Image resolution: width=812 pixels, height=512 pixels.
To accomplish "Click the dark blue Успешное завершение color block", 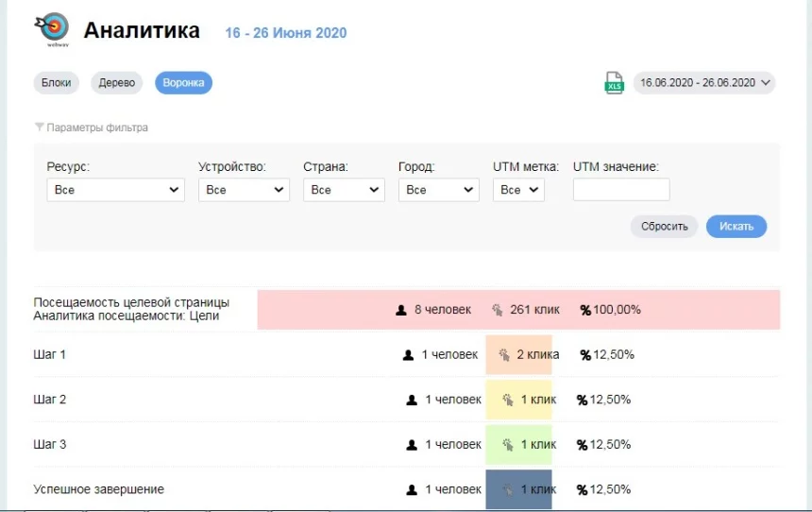I will 519,489.
